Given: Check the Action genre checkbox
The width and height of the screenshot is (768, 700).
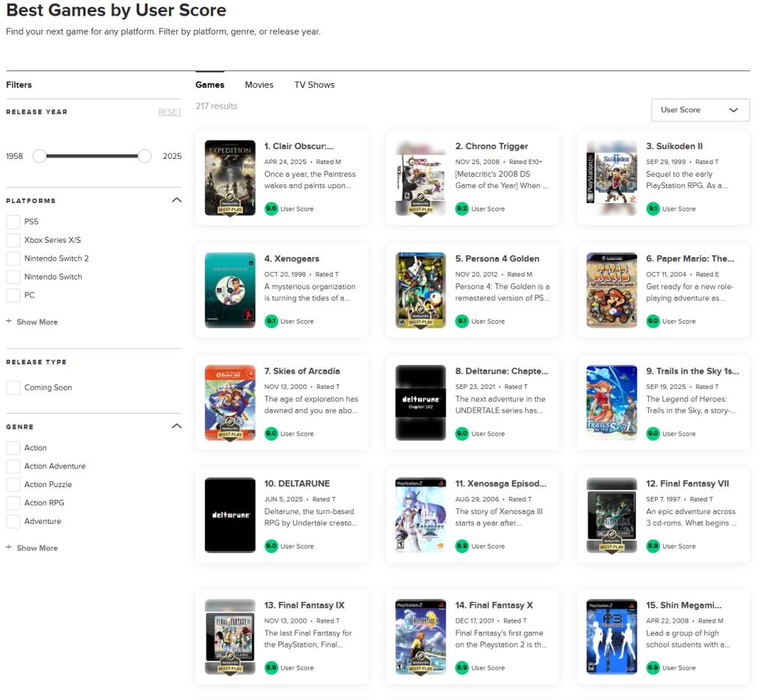Looking at the screenshot, I should tap(13, 448).
